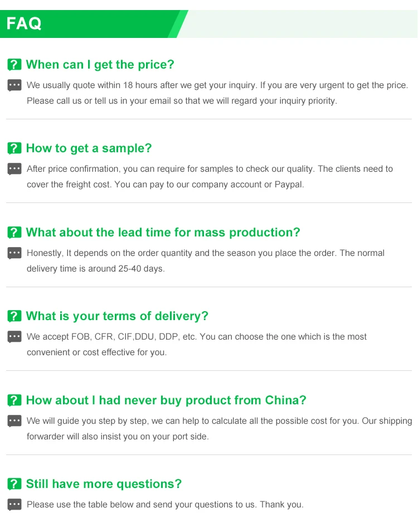Click the question mark icon next to "How to get a sample?"
Image resolution: width=418 pixels, height=532 pixels.
[x=14, y=148]
